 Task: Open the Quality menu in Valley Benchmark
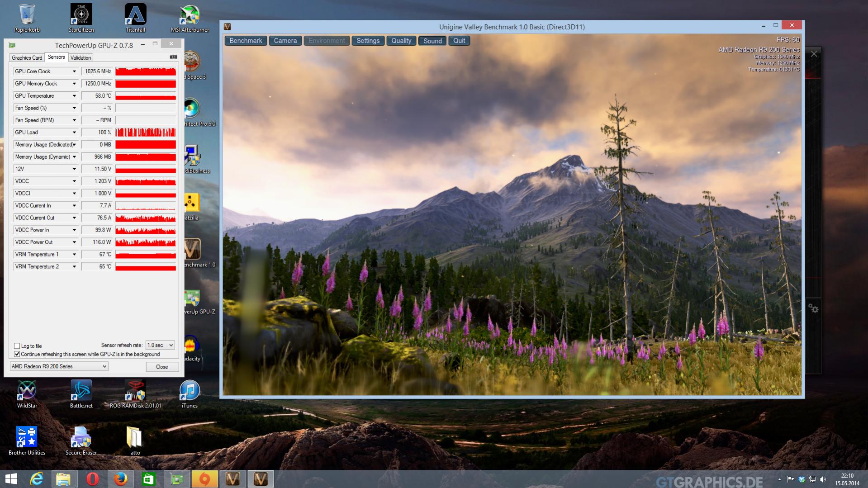(401, 41)
